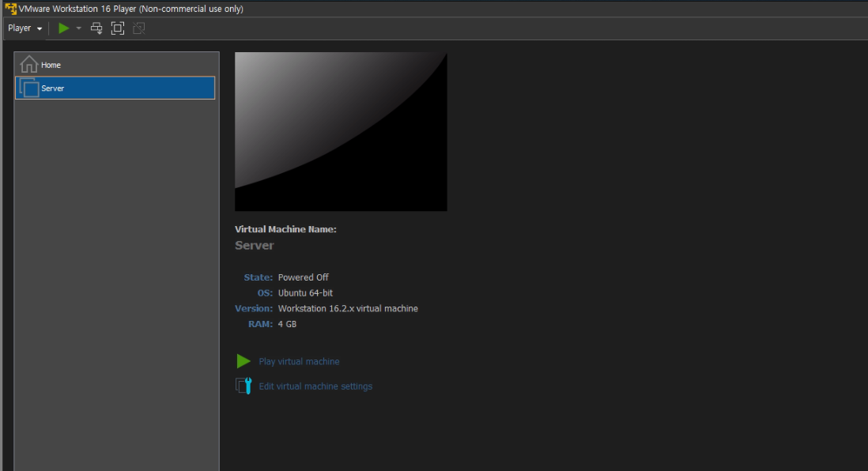868x471 pixels.
Task: Click the Server VM icon in sidebar
Action: [29, 88]
